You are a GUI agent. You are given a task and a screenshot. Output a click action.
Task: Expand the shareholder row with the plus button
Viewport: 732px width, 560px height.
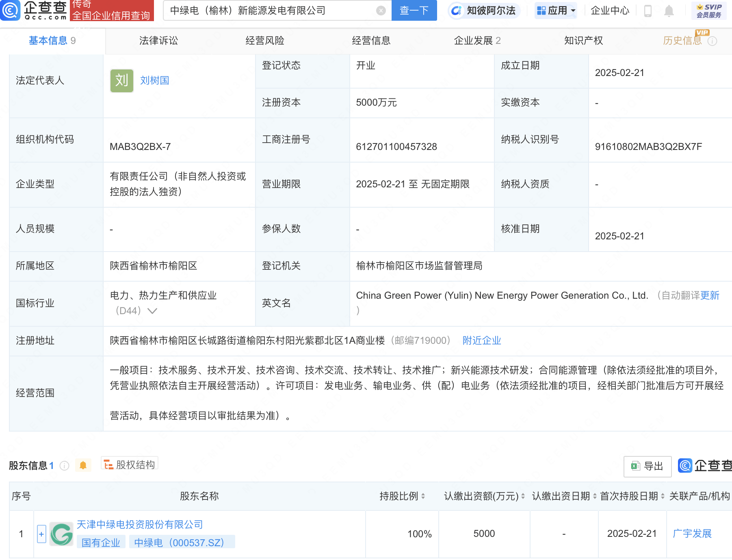click(x=41, y=534)
